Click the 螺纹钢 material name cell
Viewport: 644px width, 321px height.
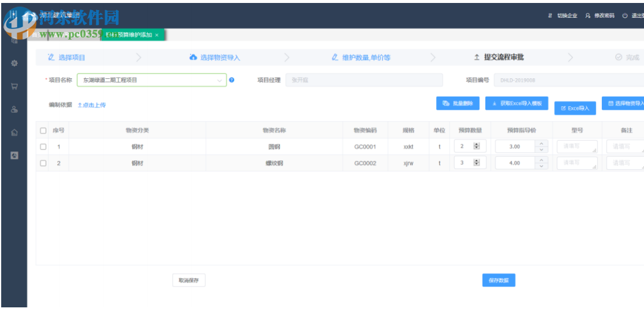tap(274, 163)
